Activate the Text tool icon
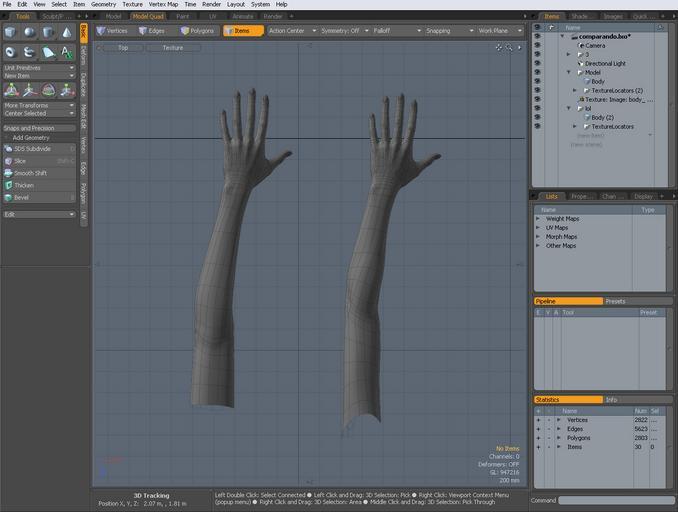Viewport: 678px width, 512px height. [x=66, y=52]
